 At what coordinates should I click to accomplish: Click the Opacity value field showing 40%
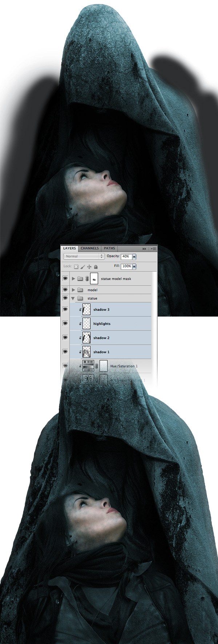click(126, 256)
